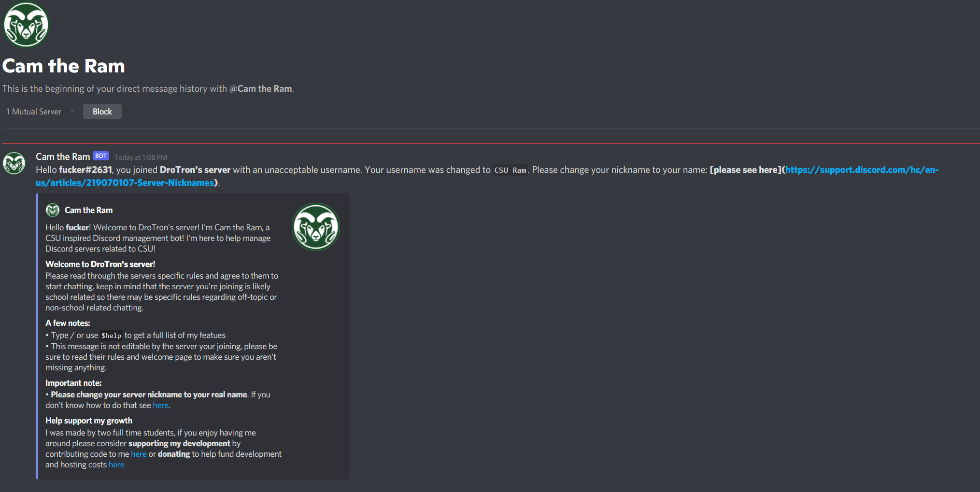Click the @Cam the Ram mention

[260, 89]
